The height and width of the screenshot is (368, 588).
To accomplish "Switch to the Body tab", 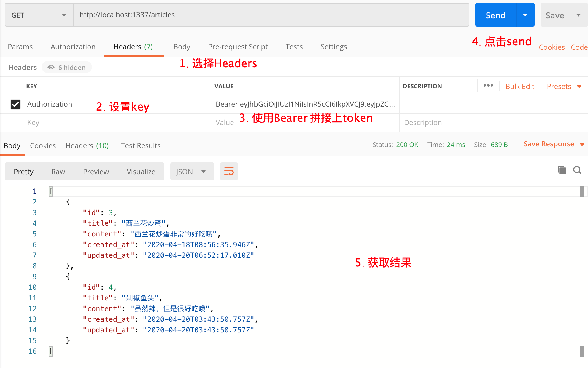I will pos(181,46).
